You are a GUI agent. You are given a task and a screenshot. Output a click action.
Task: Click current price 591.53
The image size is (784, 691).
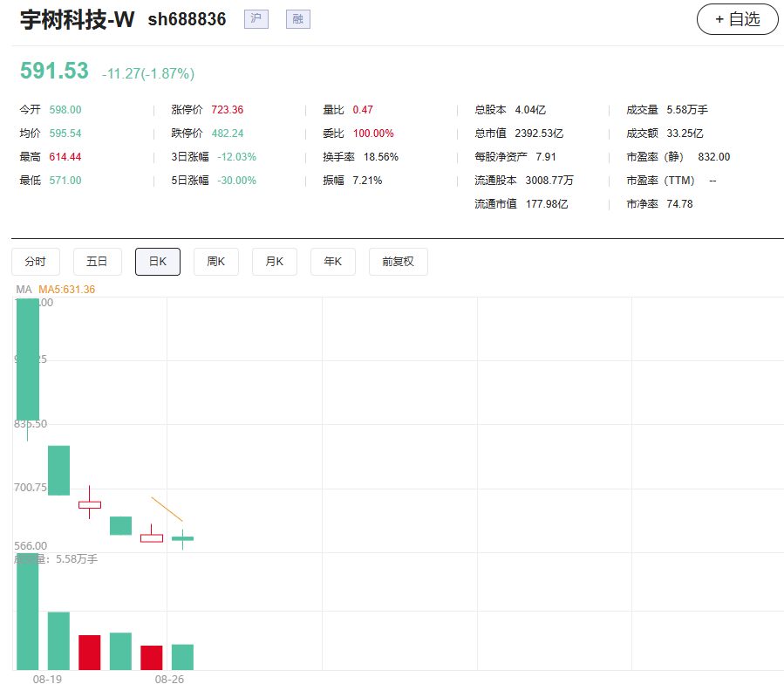[x=54, y=71]
